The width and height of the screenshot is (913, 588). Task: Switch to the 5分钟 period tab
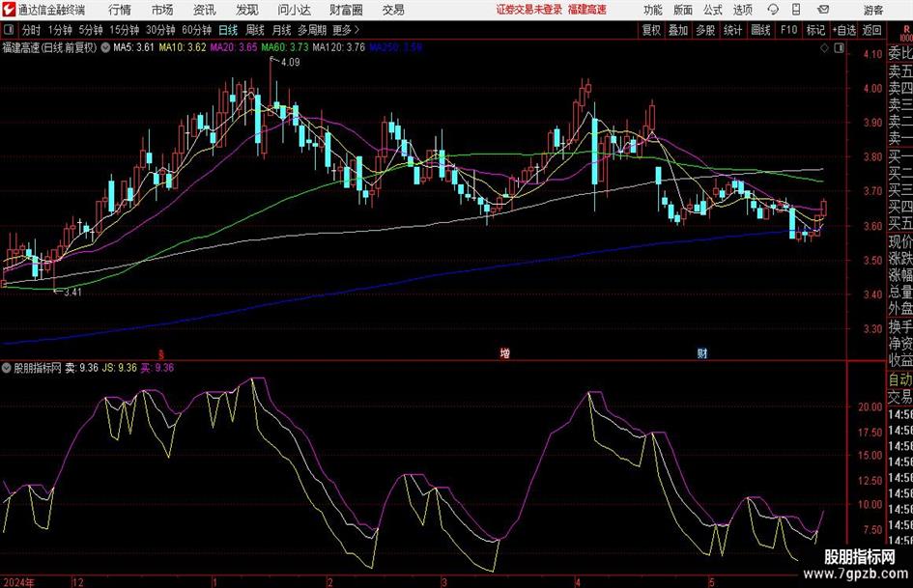pos(90,30)
